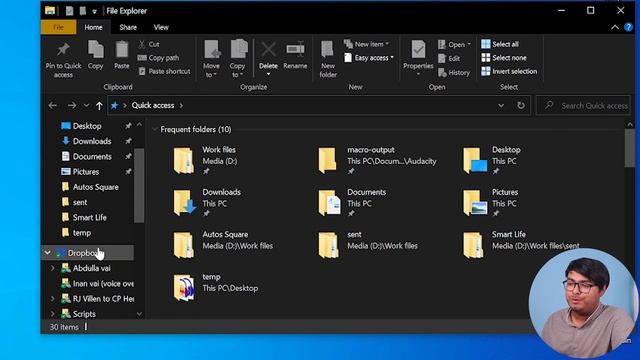
Task: Select Downloads in navigation pane
Action: click(92, 141)
